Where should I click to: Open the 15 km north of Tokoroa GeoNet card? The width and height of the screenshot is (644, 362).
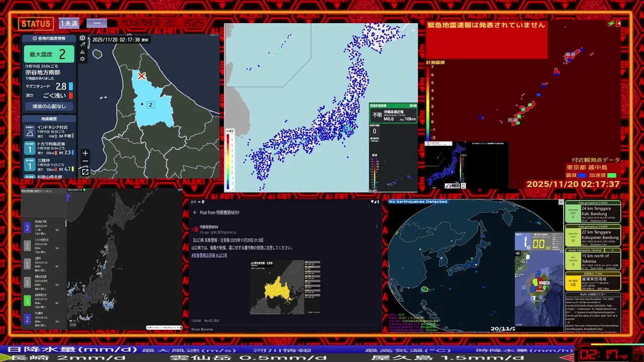[593, 259]
